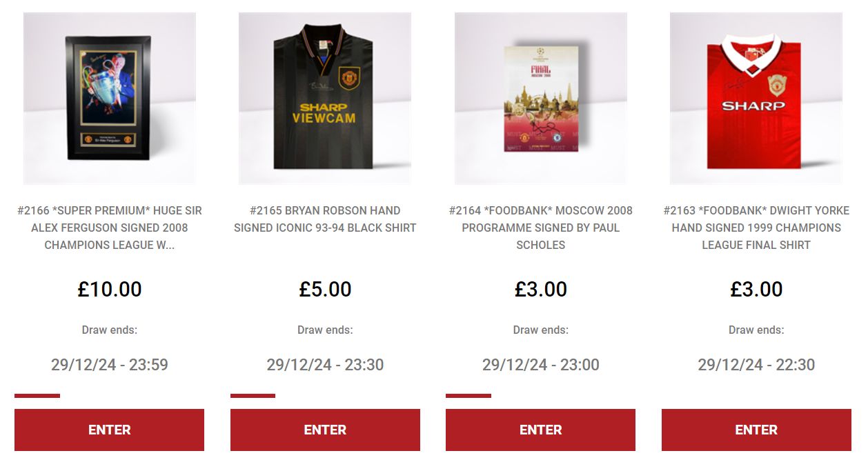This screenshot has width=868, height=471.
Task: Select the £10.00 price text
Action: click(x=109, y=289)
